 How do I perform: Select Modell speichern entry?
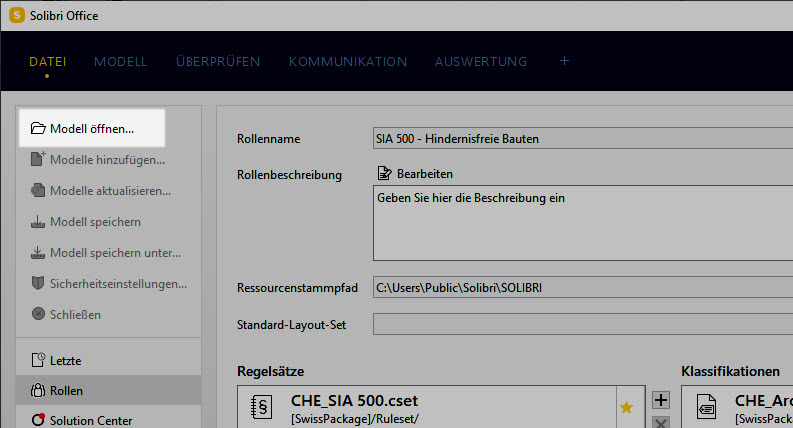(x=95, y=222)
